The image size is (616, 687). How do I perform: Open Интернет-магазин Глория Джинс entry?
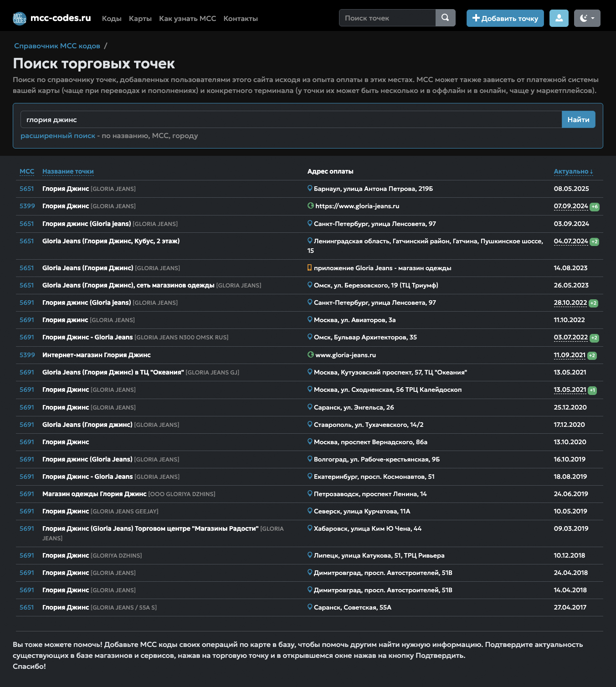click(97, 355)
